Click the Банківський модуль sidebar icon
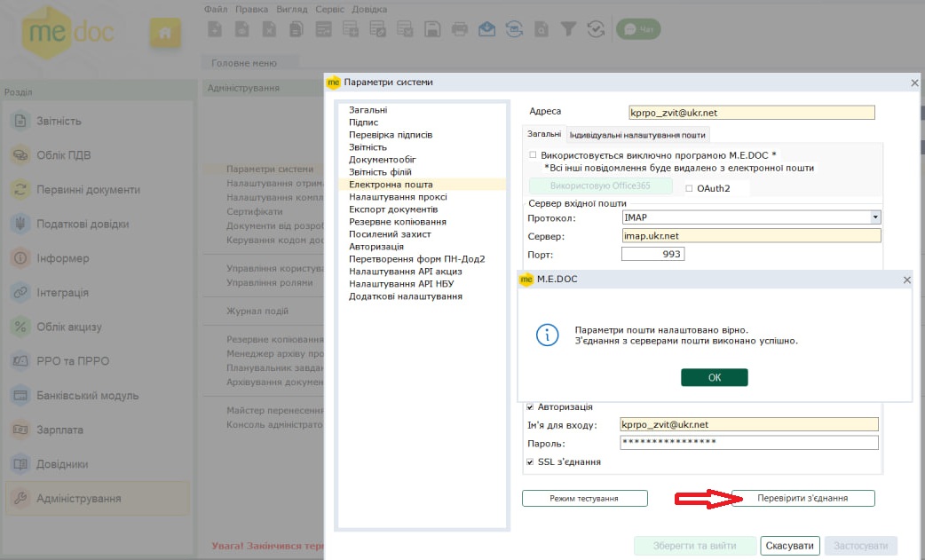This screenshot has width=925, height=560. point(20,396)
